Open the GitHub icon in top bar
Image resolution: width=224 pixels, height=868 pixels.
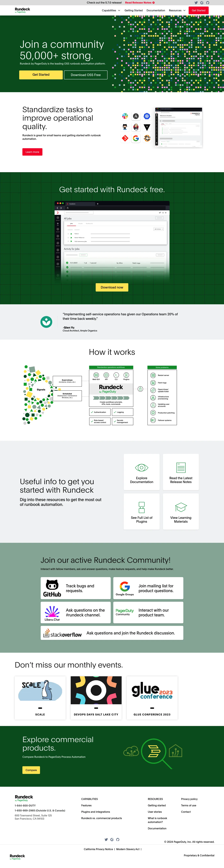(x=208, y=3)
